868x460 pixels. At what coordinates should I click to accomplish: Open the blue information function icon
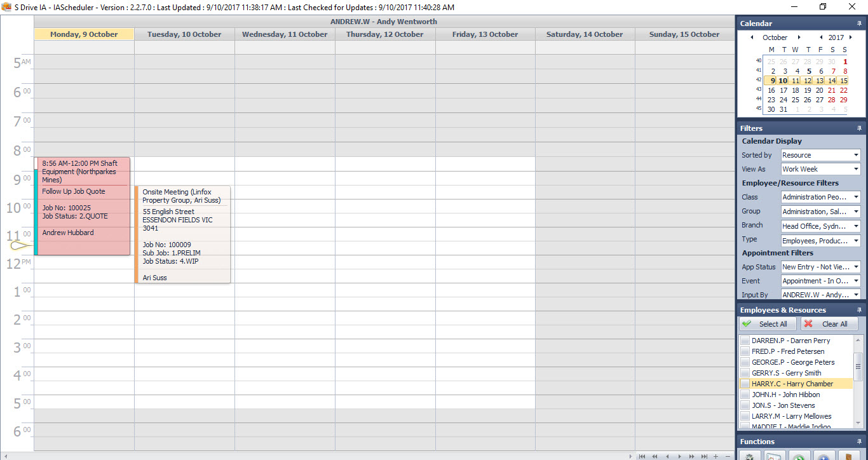coord(824,455)
